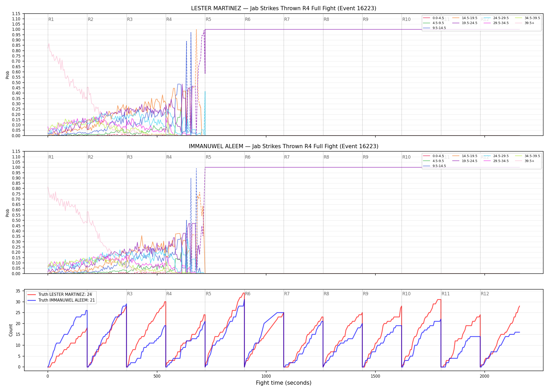
Task: Select the 0.0-4.5 legend entry in the Immanuwel Aleem chart
Action: click(x=433, y=156)
